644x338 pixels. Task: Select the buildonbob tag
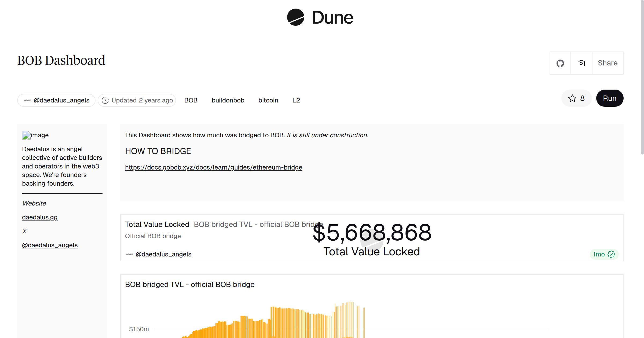click(228, 100)
